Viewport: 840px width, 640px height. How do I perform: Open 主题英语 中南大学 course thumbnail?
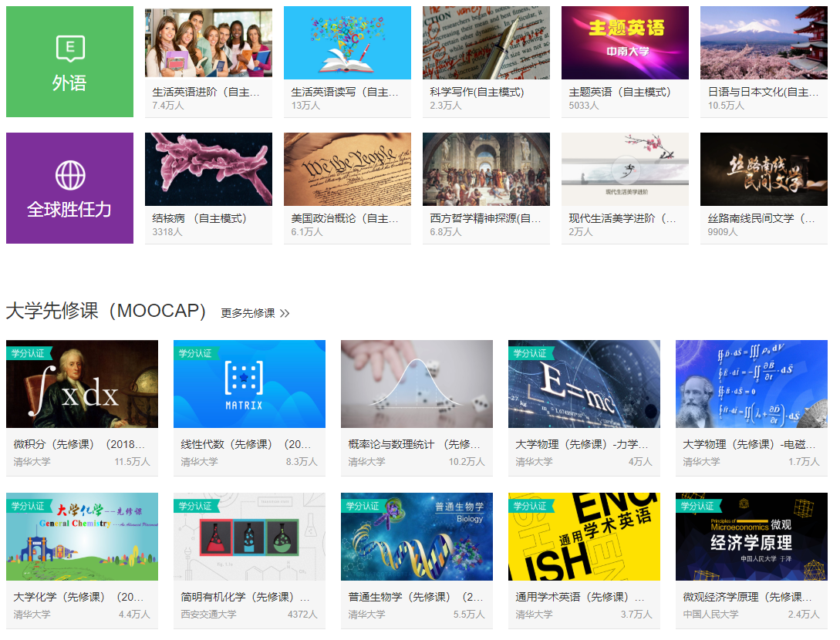pos(625,43)
